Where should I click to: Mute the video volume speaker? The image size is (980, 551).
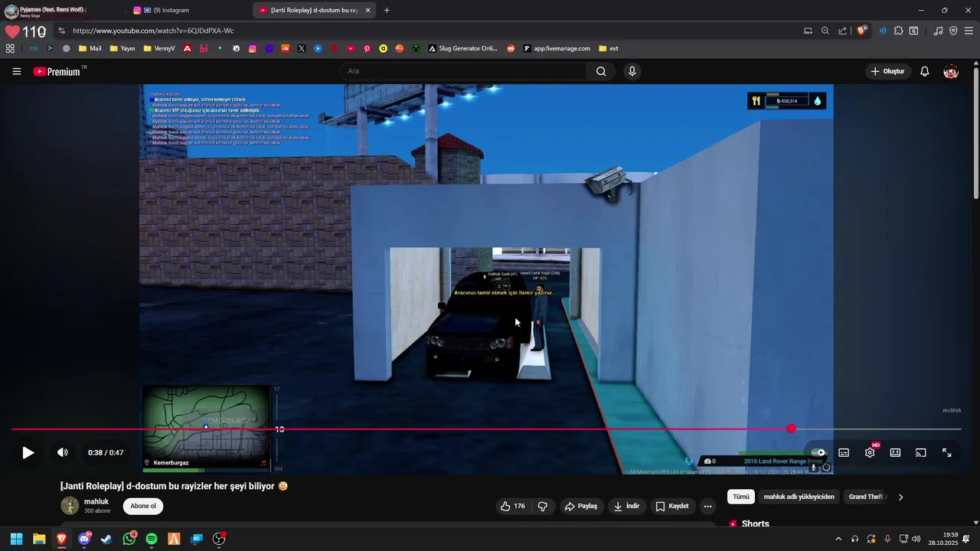pos(63,452)
